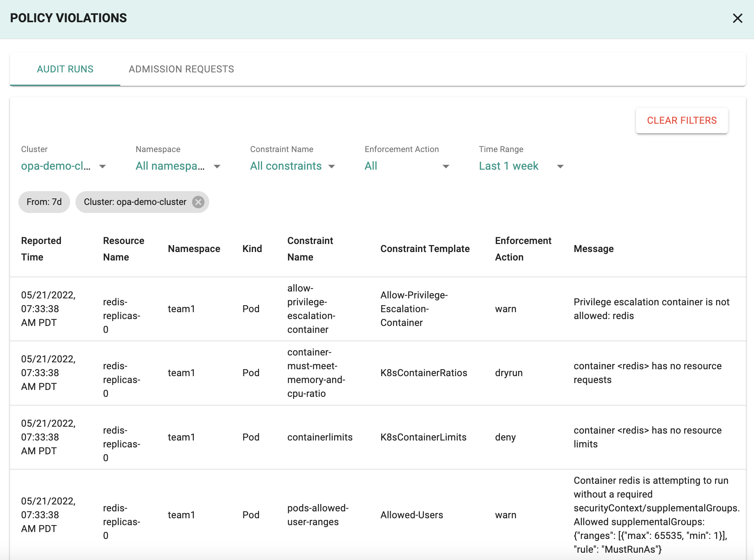Click the Constraint Template column header
The height and width of the screenshot is (560, 754).
(x=425, y=249)
